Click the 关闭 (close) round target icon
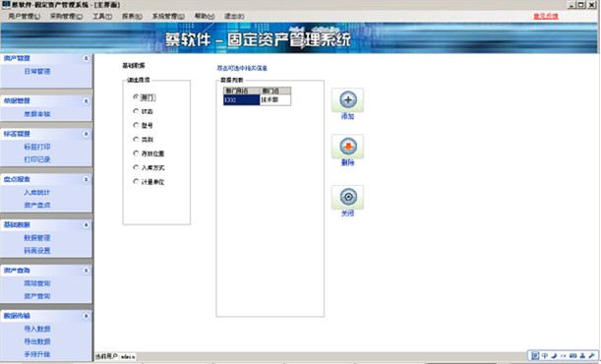This screenshot has width=601, height=364. click(x=347, y=197)
